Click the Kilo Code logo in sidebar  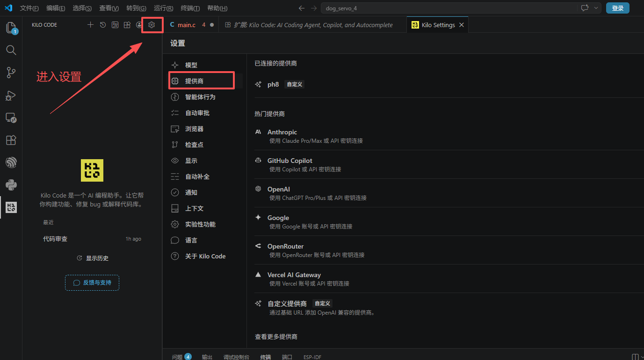(92, 170)
